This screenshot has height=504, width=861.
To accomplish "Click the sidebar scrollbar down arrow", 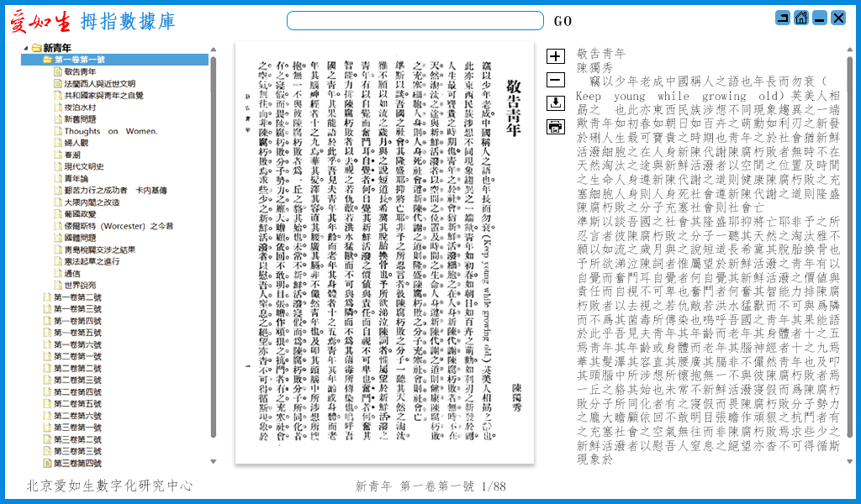I will point(214,461).
